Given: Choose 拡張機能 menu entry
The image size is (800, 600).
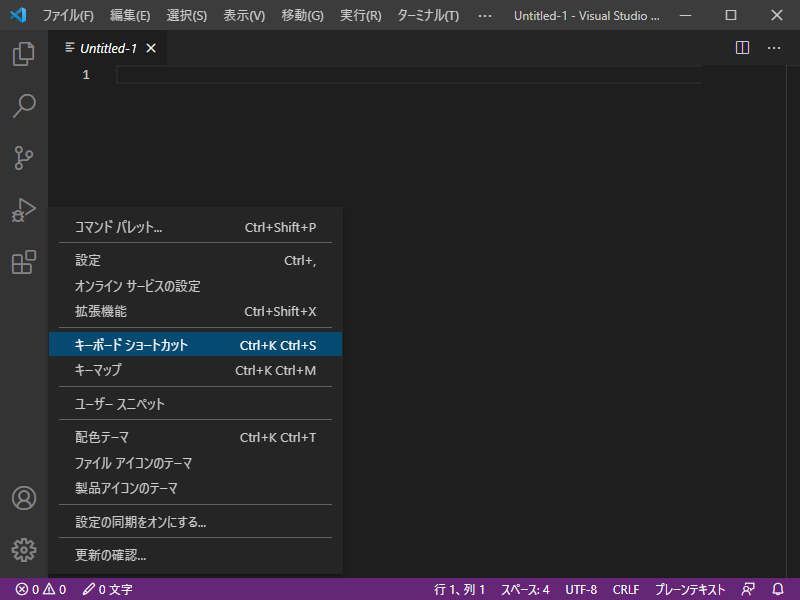Looking at the screenshot, I should [195, 311].
